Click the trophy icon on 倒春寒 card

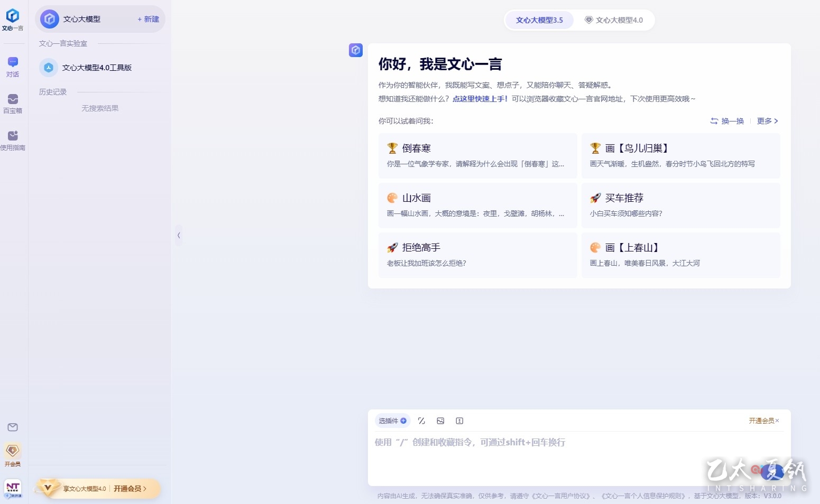point(392,148)
